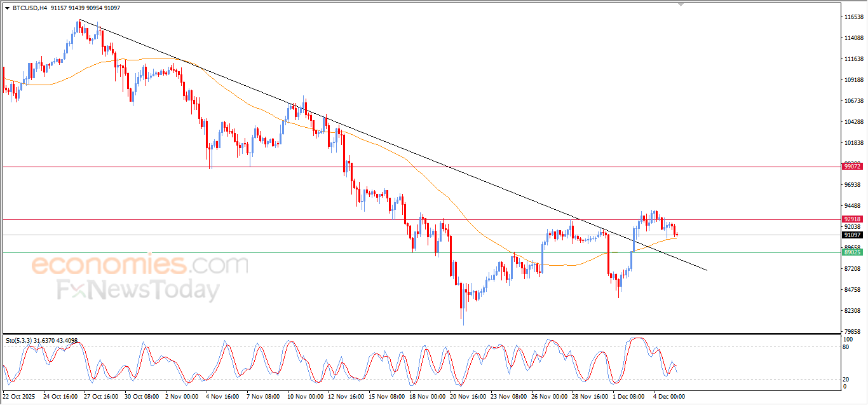Click the 26 Nov 00:00 time label
868x405 pixels.
pos(550,397)
